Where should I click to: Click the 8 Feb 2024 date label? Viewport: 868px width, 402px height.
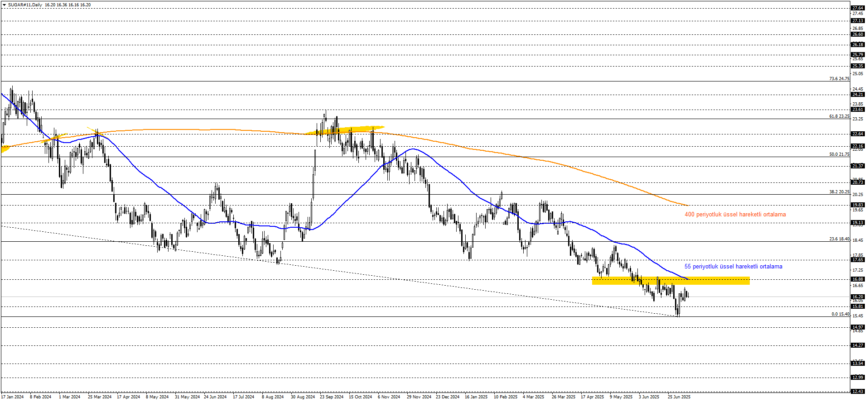point(41,397)
